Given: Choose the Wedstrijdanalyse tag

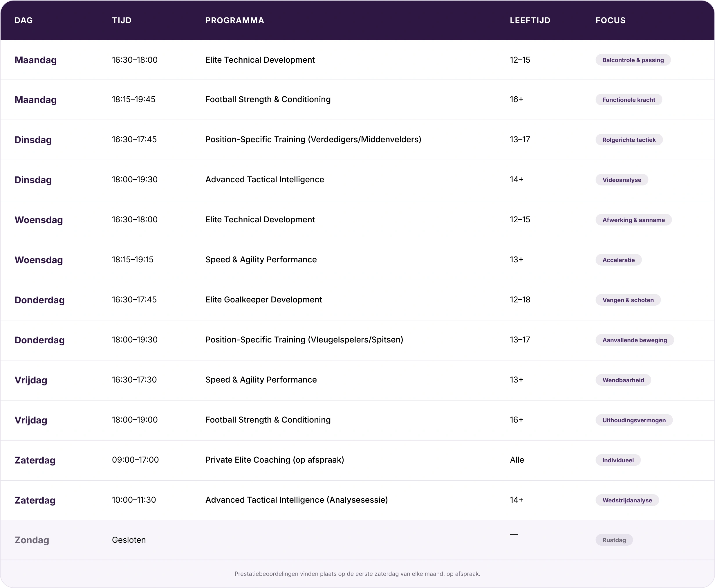Looking at the screenshot, I should pyautogui.click(x=627, y=500).
